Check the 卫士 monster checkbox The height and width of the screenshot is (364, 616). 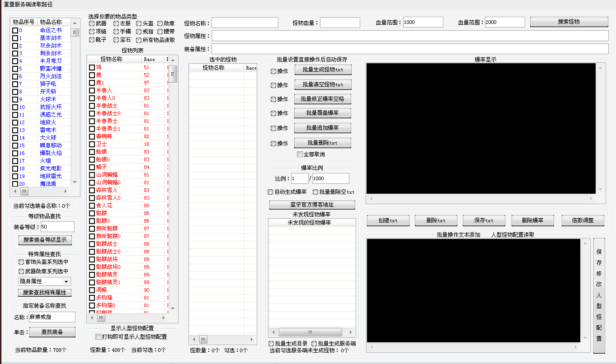(x=92, y=144)
